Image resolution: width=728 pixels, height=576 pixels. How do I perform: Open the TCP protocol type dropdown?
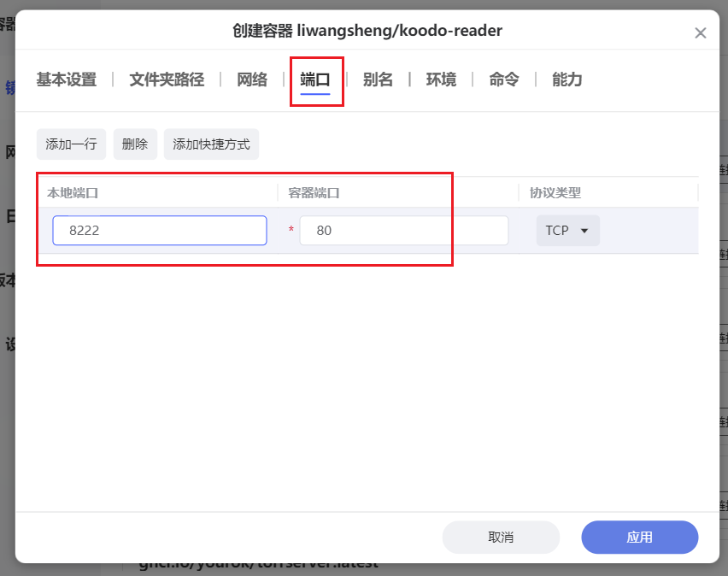pos(568,231)
